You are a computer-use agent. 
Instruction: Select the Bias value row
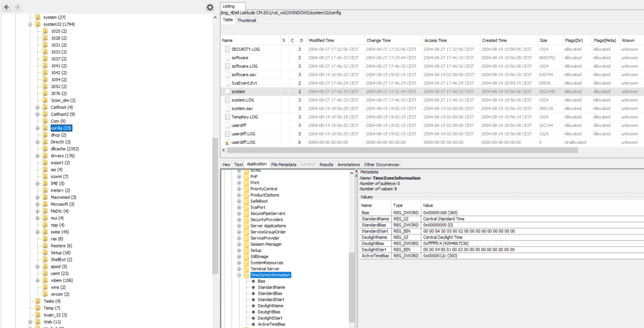(x=501, y=212)
